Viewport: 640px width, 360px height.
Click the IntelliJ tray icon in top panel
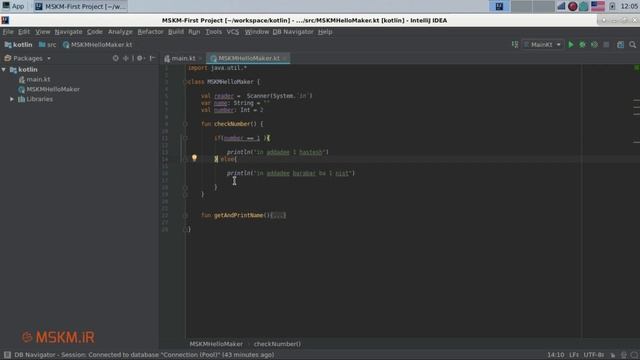click(x=499, y=6)
